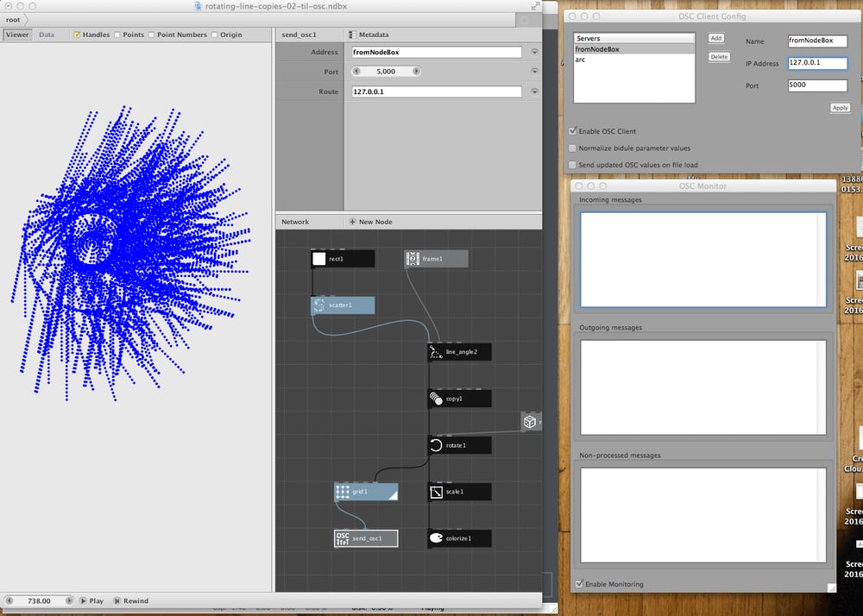The height and width of the screenshot is (616, 863).
Task: Click the Play button icon
Action: pyautogui.click(x=83, y=600)
